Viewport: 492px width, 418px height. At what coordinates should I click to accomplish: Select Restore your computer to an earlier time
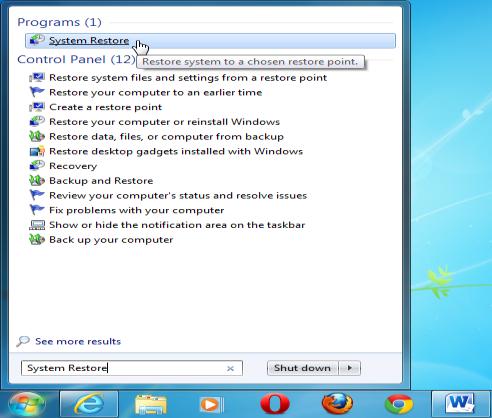point(156,92)
